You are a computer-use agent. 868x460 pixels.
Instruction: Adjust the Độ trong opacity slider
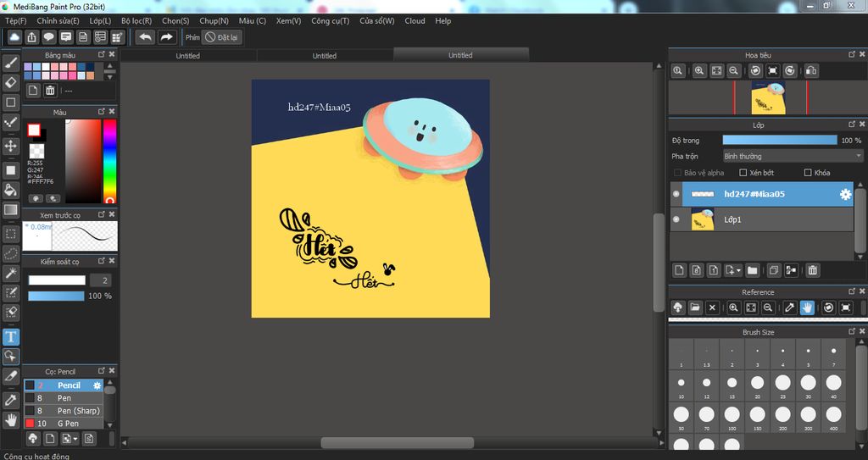(x=780, y=141)
